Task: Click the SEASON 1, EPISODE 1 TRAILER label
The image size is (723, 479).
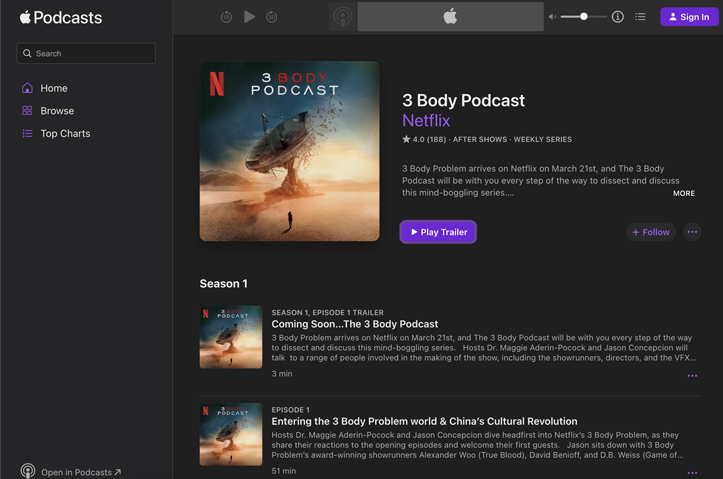Action: click(x=327, y=313)
